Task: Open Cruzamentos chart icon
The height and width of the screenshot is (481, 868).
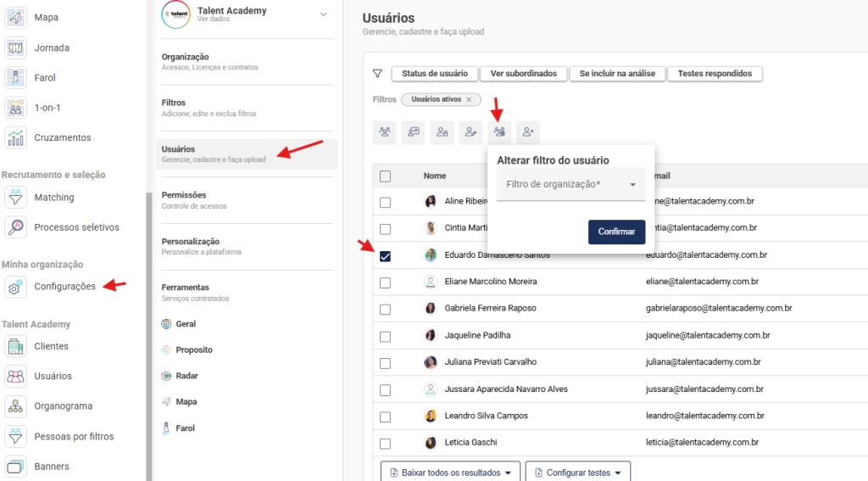Action: [16, 137]
